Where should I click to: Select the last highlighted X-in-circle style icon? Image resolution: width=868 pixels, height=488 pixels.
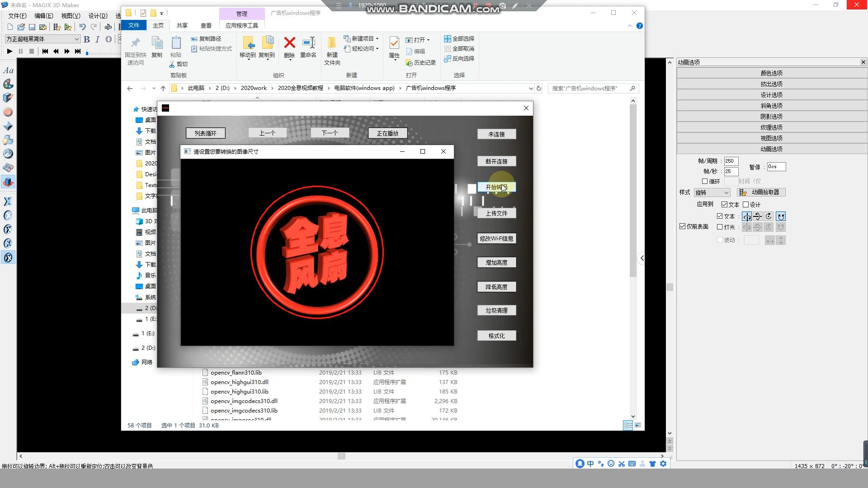(8, 258)
